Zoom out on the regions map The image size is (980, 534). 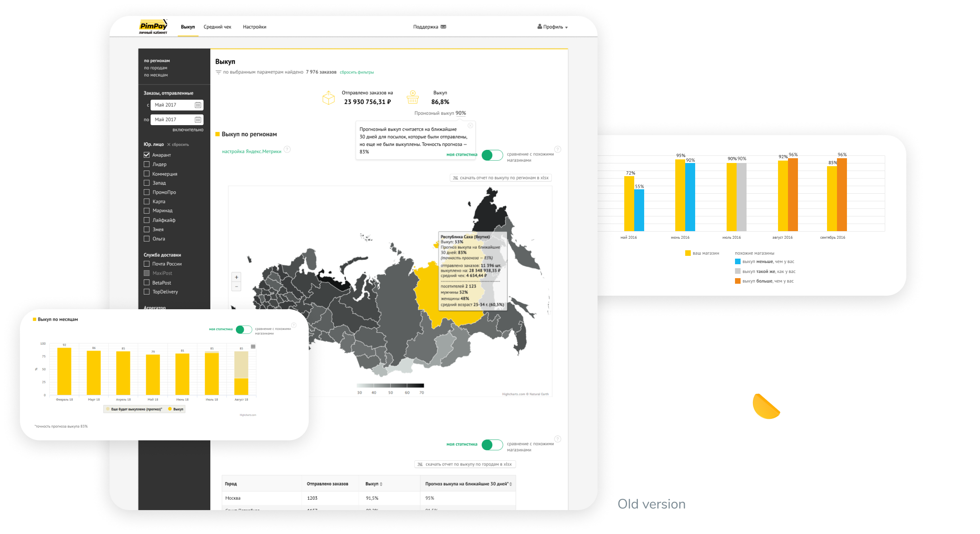(x=237, y=287)
